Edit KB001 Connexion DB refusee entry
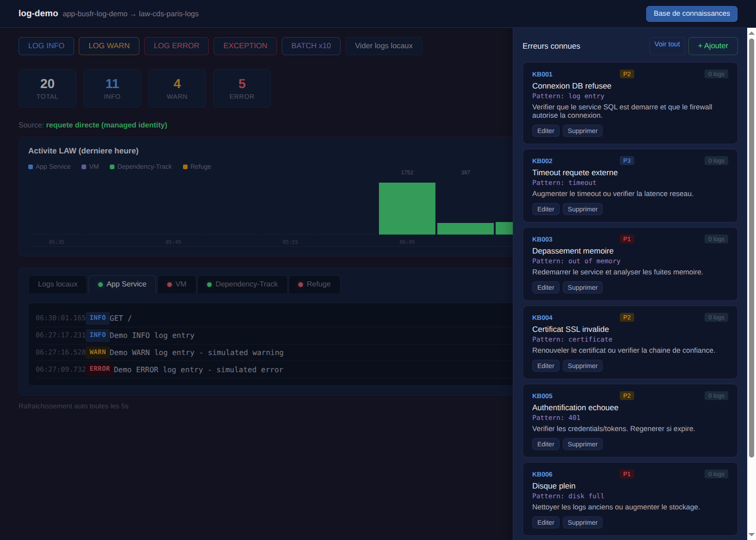 (x=546, y=131)
